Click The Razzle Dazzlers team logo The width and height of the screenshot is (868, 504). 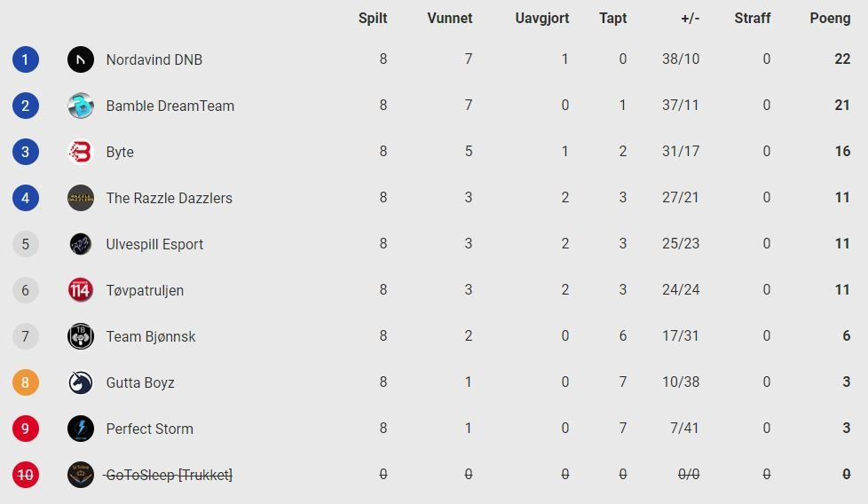pos(81,198)
